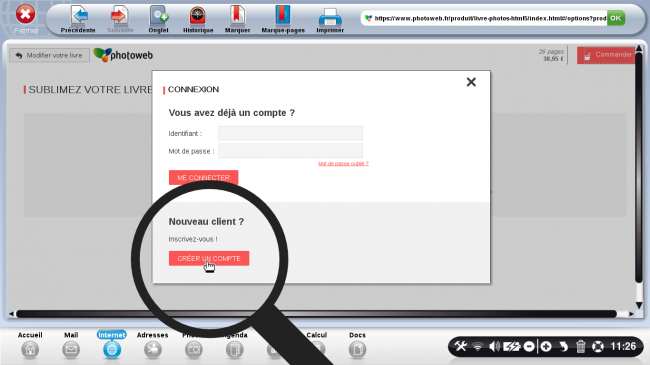Select the Internet globe icon in the dock

click(x=112, y=350)
